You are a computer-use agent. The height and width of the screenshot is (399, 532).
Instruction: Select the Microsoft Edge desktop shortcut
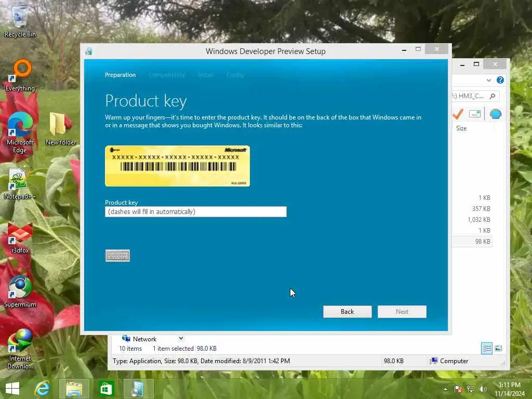coord(20,132)
